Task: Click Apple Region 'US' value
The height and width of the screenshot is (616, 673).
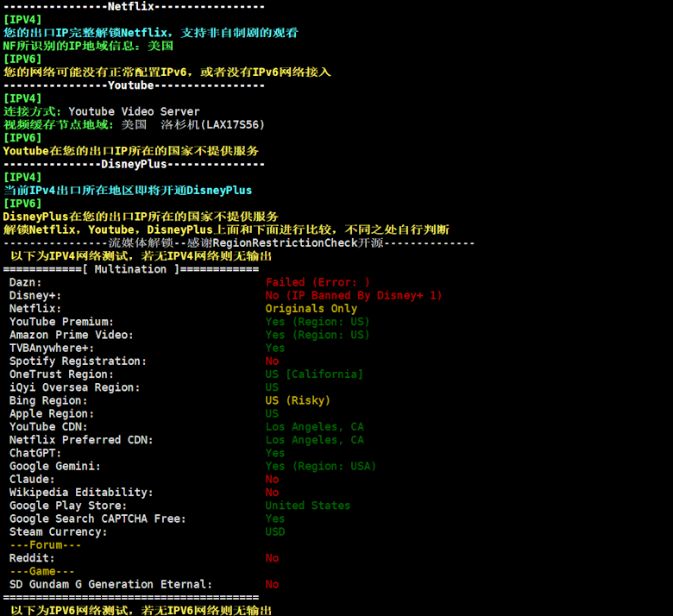Action: [272, 414]
